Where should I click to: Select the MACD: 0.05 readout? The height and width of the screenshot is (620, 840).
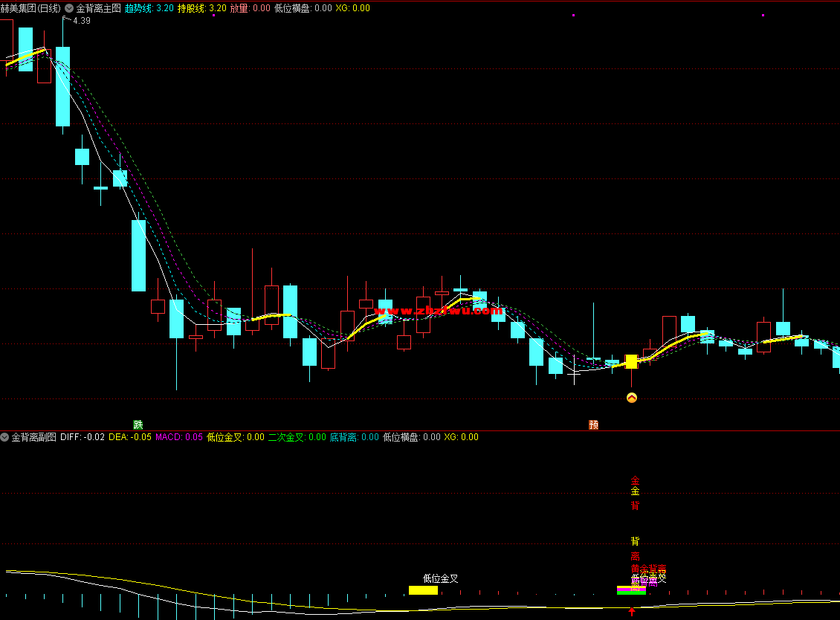179,437
